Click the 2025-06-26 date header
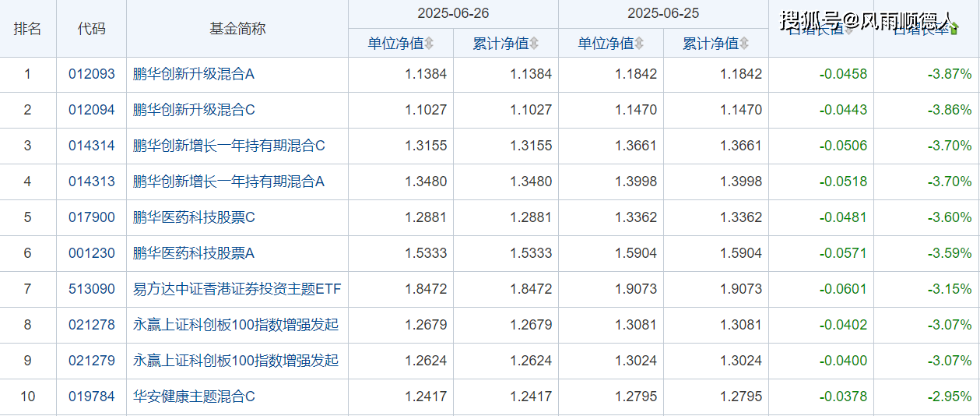The width and height of the screenshot is (980, 416). 453,14
